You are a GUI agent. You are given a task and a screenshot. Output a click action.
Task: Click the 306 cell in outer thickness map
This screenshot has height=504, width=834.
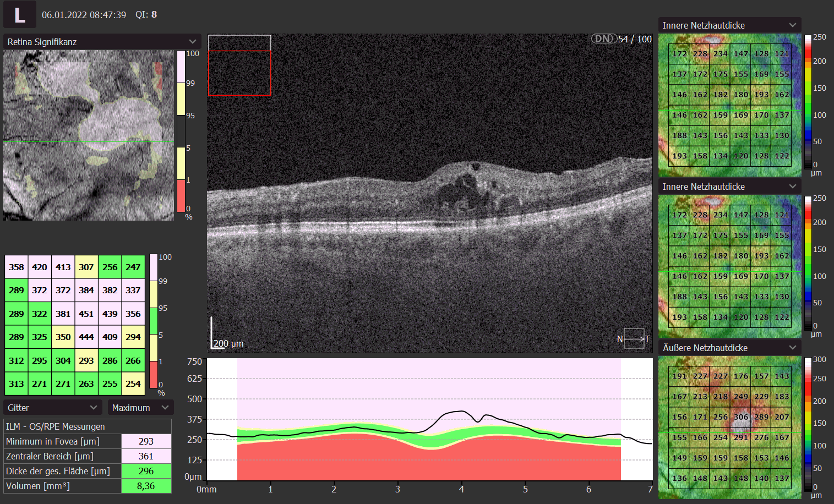(741, 417)
